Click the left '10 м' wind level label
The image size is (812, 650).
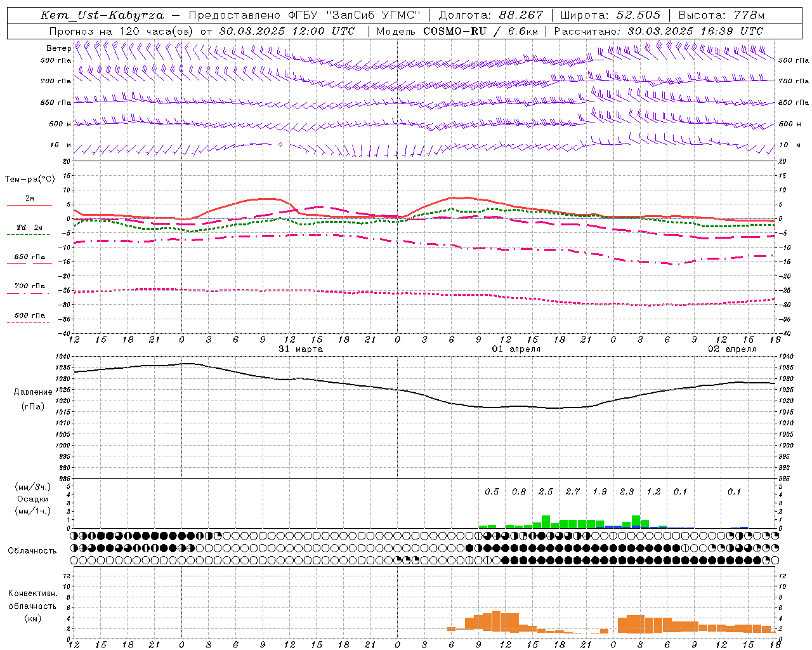tap(61, 145)
